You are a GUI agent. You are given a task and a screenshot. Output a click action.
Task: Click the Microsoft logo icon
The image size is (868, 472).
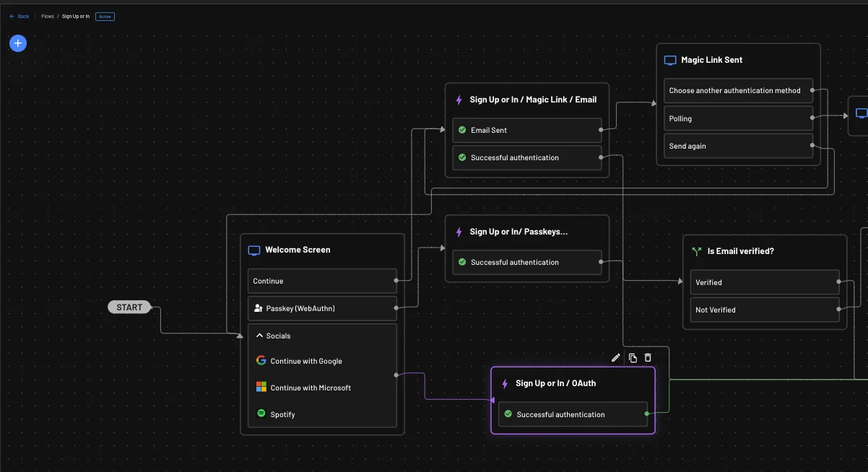261,387
